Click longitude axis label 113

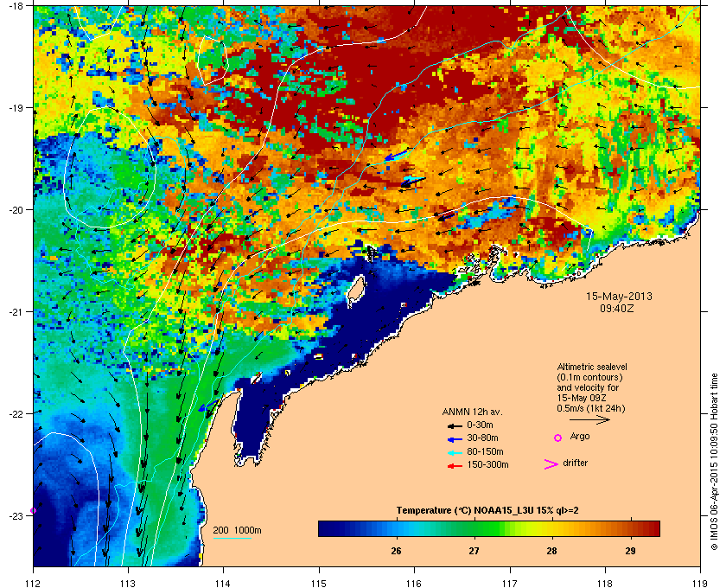tap(128, 584)
